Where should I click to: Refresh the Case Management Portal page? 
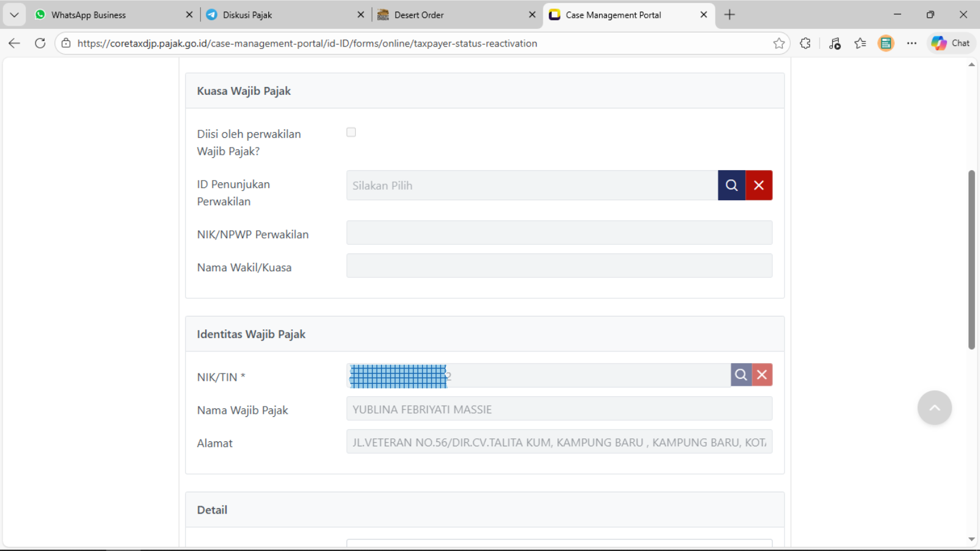pyautogui.click(x=40, y=43)
